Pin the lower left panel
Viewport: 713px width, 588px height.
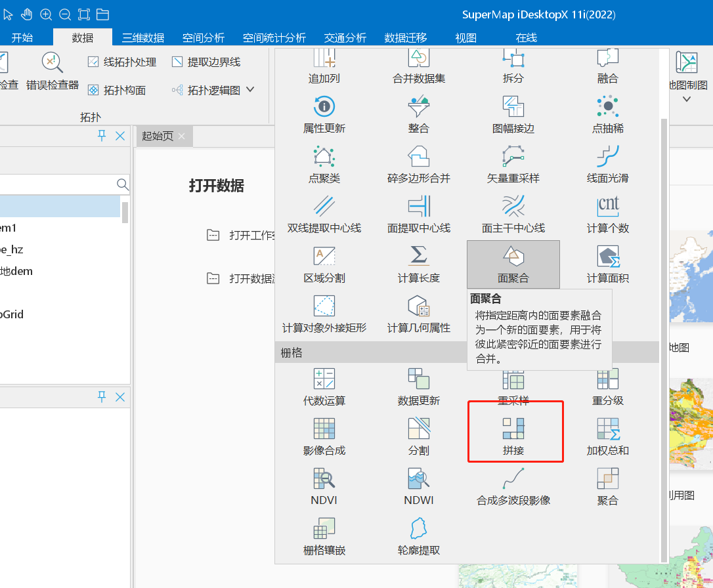tap(102, 397)
